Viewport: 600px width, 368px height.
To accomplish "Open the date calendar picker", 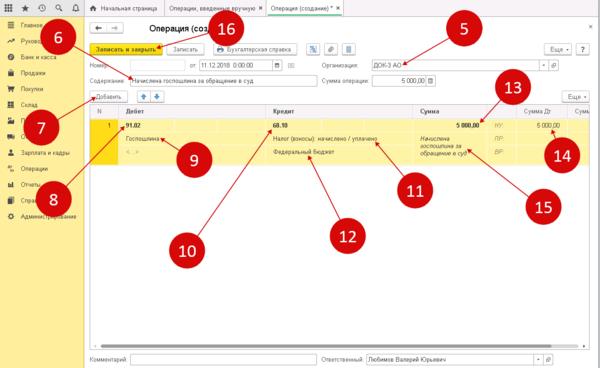I will click(x=277, y=65).
